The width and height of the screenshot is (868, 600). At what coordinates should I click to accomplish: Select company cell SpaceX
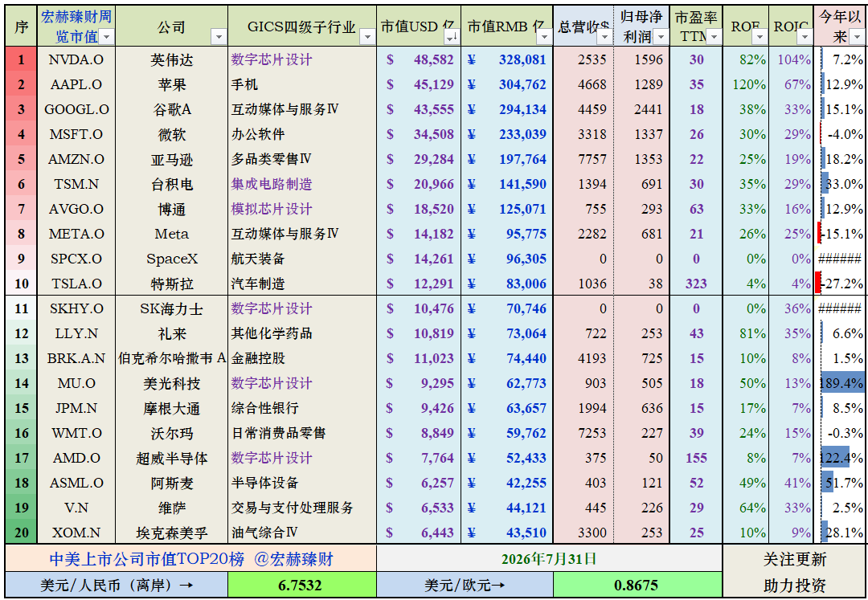click(x=172, y=259)
